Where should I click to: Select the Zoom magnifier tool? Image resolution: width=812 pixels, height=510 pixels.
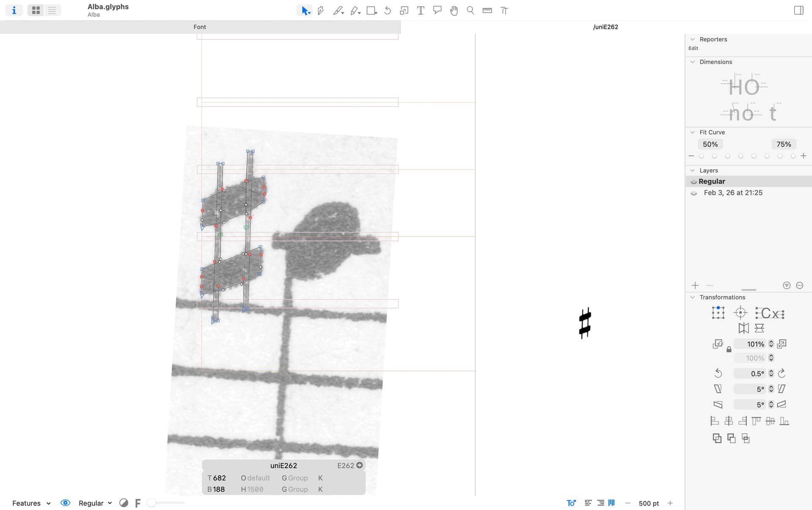click(470, 11)
